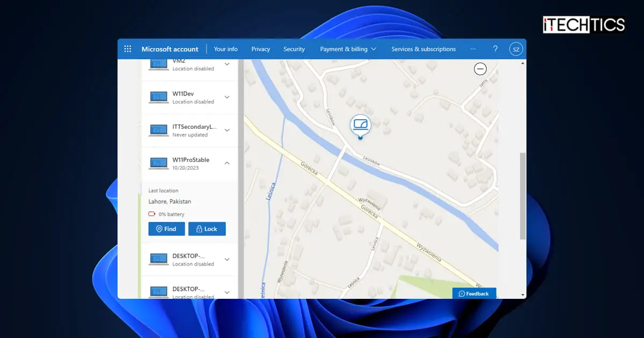Click the vertical page scrollbar thumb
The width and height of the screenshot is (644, 338).
pyautogui.click(x=523, y=196)
